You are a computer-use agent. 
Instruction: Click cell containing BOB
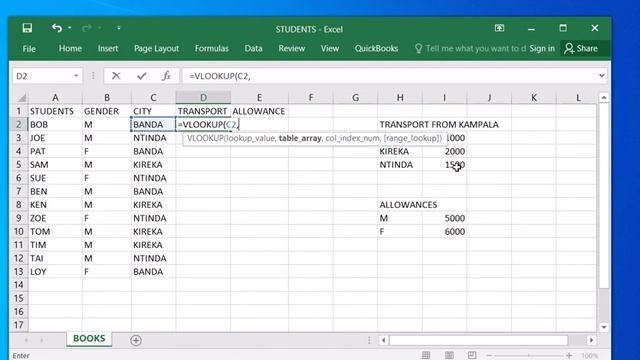[55, 124]
